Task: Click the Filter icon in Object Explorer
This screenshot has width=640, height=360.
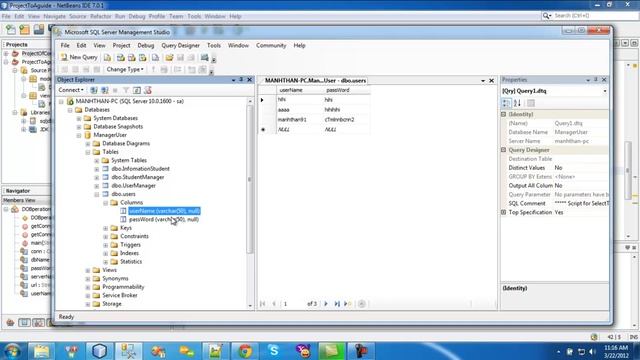Action: click(126, 90)
